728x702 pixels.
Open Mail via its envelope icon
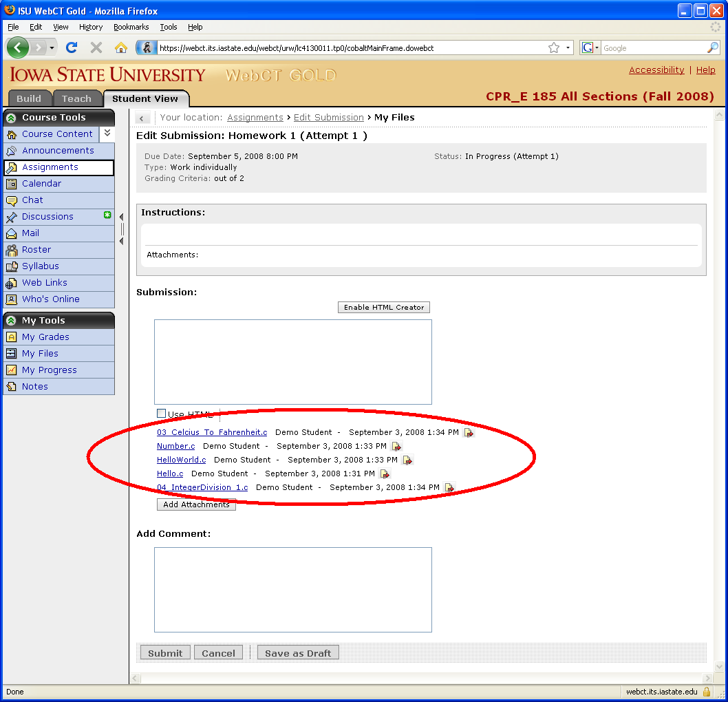point(11,233)
